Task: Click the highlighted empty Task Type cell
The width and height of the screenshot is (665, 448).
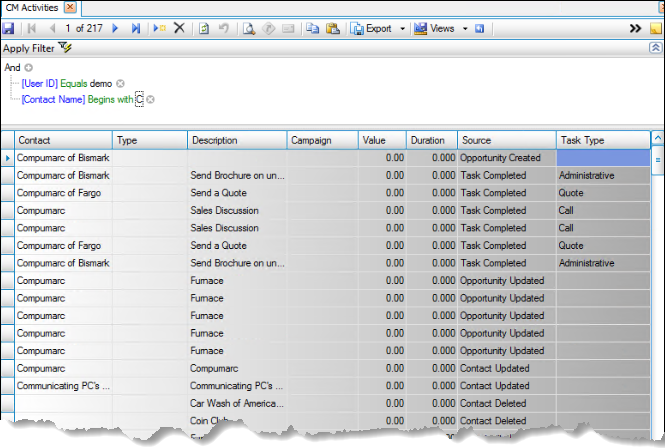Action: 603,158
